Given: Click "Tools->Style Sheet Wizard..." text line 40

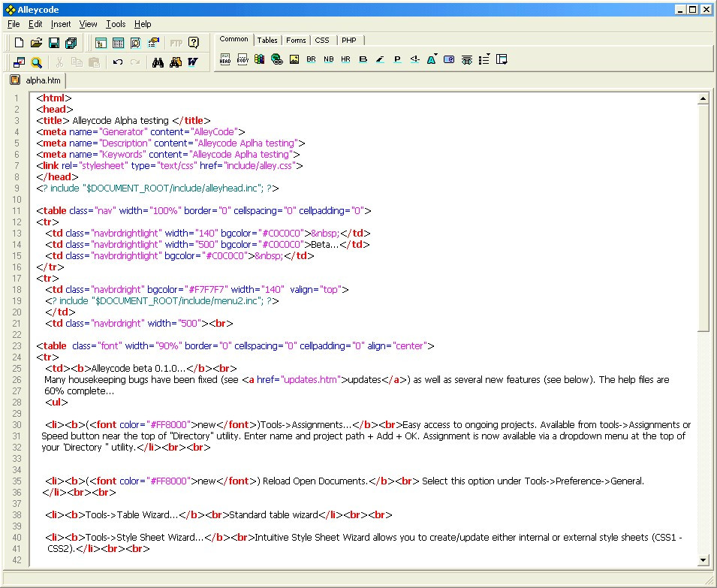Looking at the screenshot, I should 144,537.
